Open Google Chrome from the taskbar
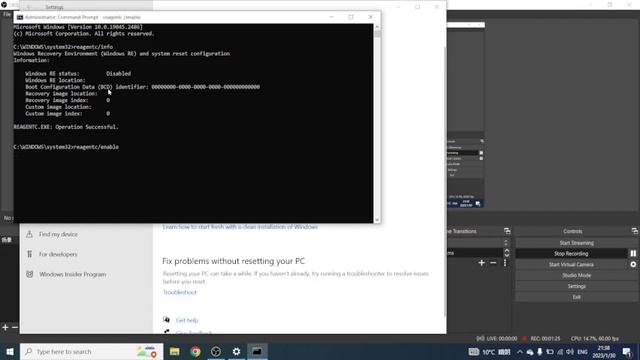 [x=196, y=351]
